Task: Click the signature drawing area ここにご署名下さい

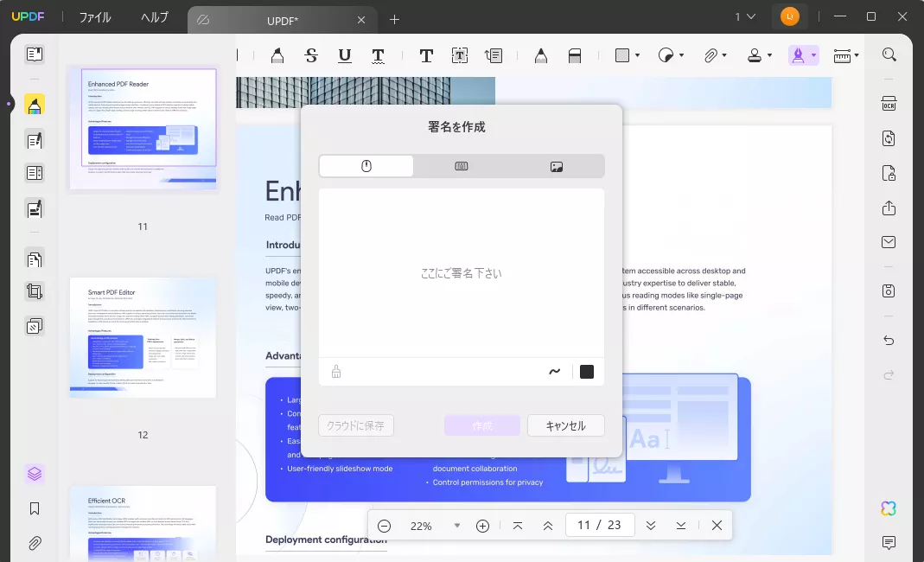Action: (x=462, y=273)
